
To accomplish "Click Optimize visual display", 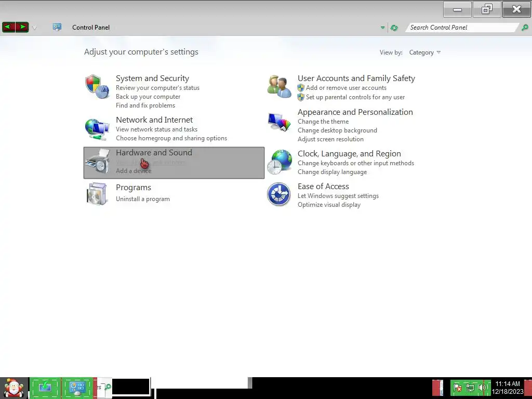I will (329, 205).
